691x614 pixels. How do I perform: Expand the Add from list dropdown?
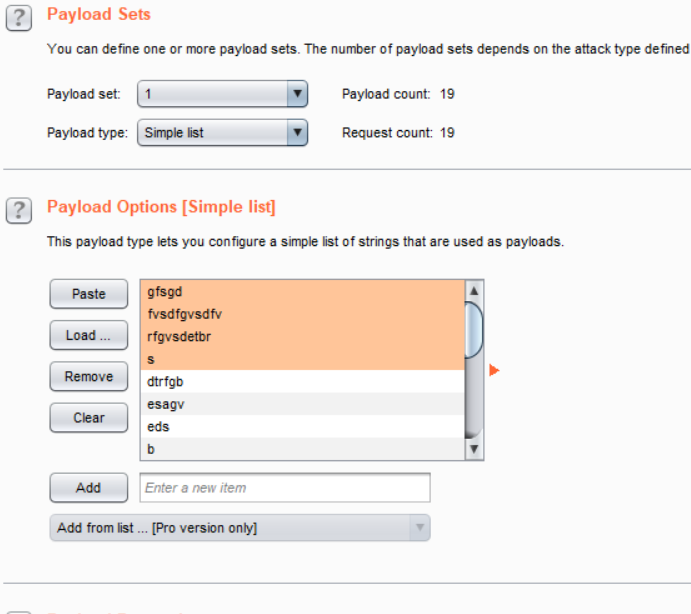pyautogui.click(x=240, y=528)
